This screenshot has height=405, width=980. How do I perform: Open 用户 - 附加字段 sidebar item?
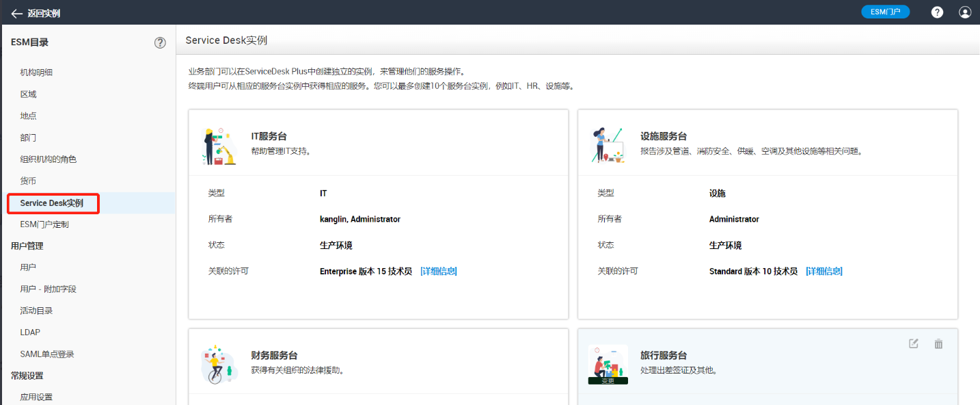48,289
